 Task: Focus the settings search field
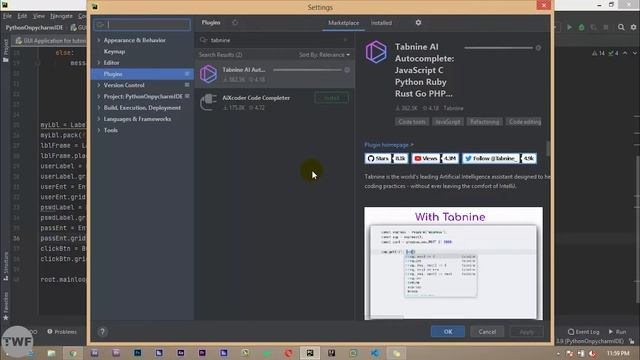[x=142, y=24]
